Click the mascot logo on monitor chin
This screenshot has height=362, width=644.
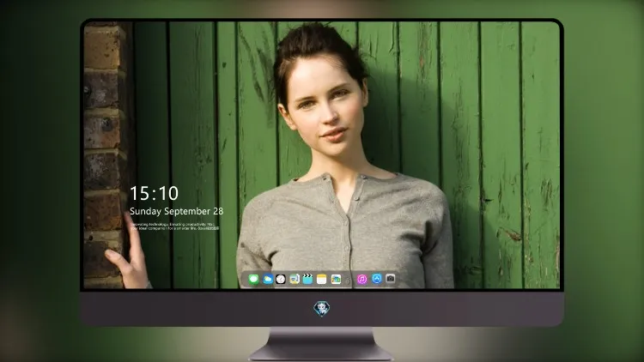tap(322, 309)
